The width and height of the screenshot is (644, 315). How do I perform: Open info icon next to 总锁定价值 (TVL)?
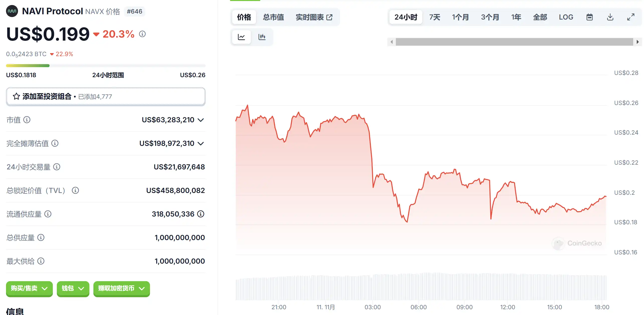tap(75, 190)
